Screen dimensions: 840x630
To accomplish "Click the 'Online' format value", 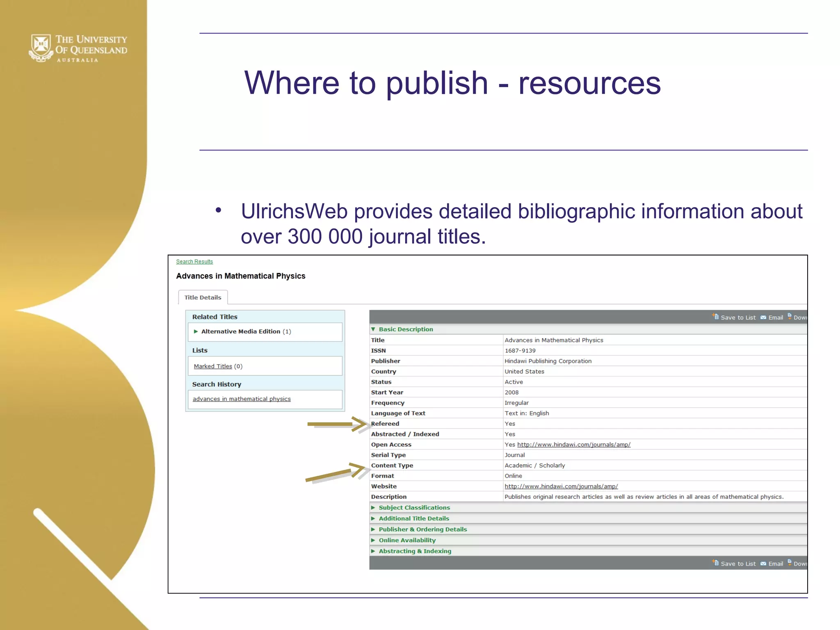I will click(513, 476).
